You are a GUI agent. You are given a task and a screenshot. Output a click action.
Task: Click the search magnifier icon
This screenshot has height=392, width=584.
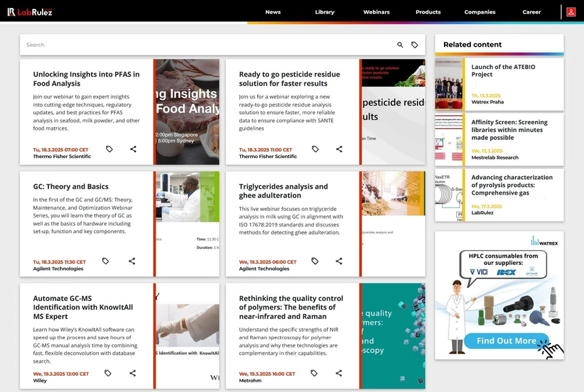click(400, 45)
